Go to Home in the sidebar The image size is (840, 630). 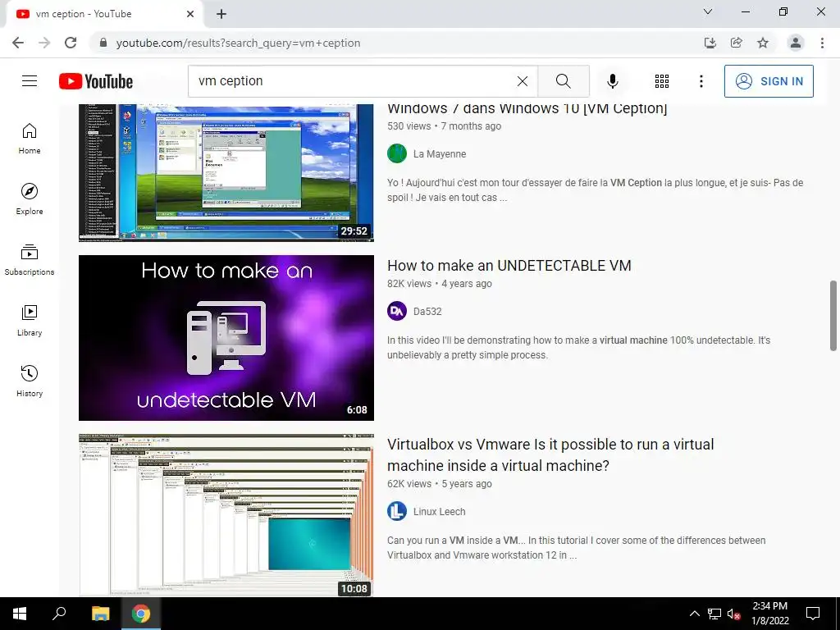click(30, 139)
